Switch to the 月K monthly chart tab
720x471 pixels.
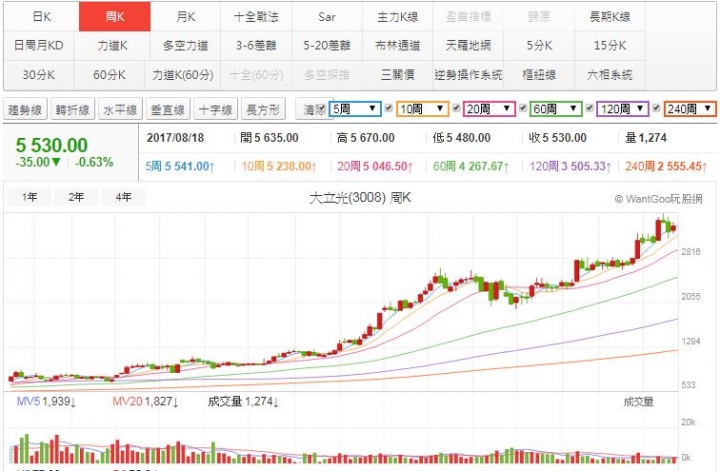point(186,17)
